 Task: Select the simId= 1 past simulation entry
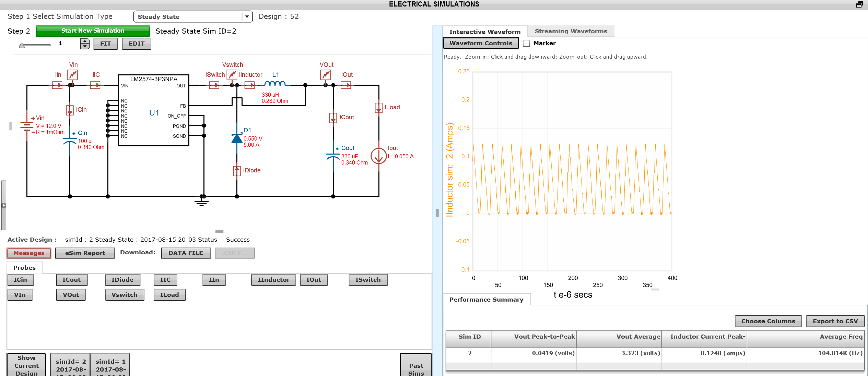coord(110,365)
